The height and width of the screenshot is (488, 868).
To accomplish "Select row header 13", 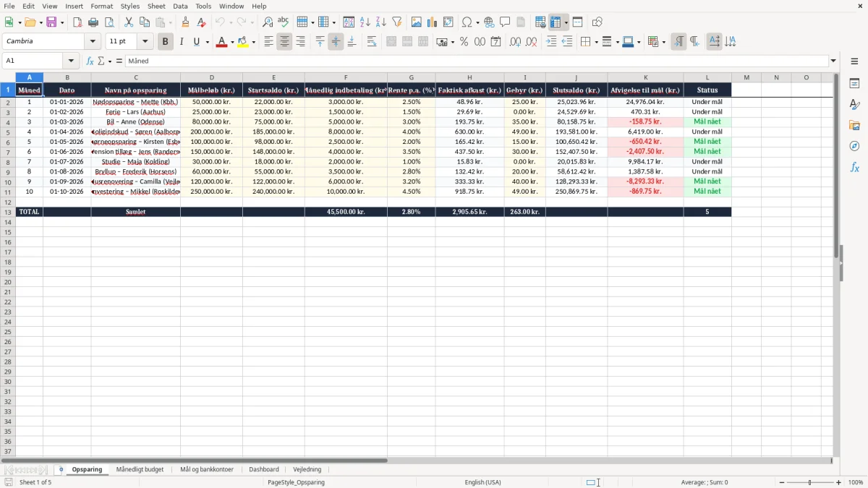I will click(8, 212).
